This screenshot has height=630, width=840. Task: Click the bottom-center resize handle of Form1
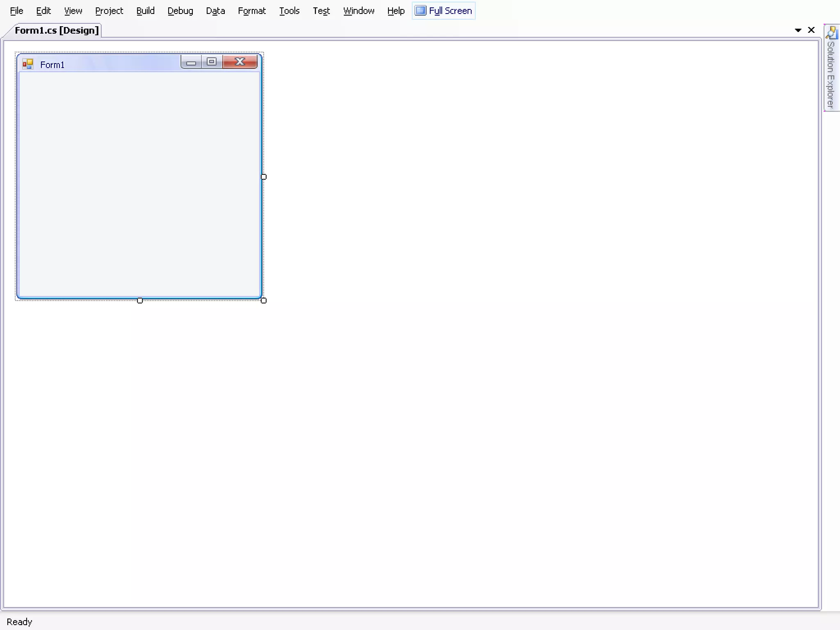click(x=140, y=301)
